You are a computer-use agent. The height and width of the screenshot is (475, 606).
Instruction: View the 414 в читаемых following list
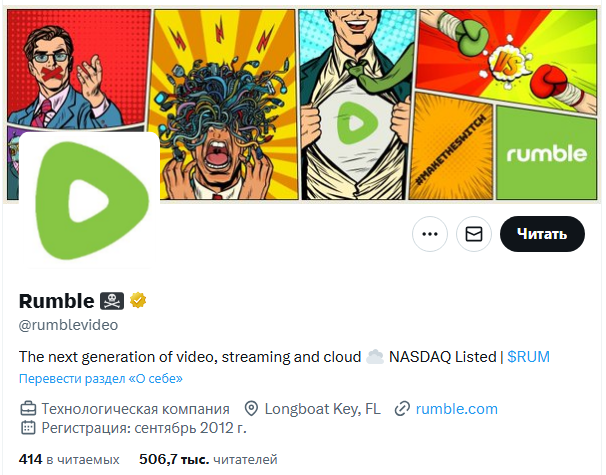[x=69, y=459]
